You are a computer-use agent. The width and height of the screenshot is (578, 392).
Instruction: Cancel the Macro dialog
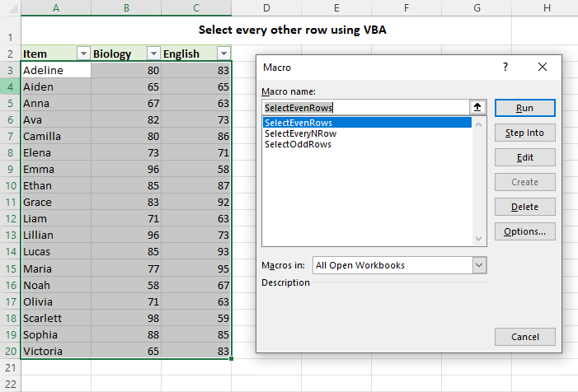click(524, 336)
